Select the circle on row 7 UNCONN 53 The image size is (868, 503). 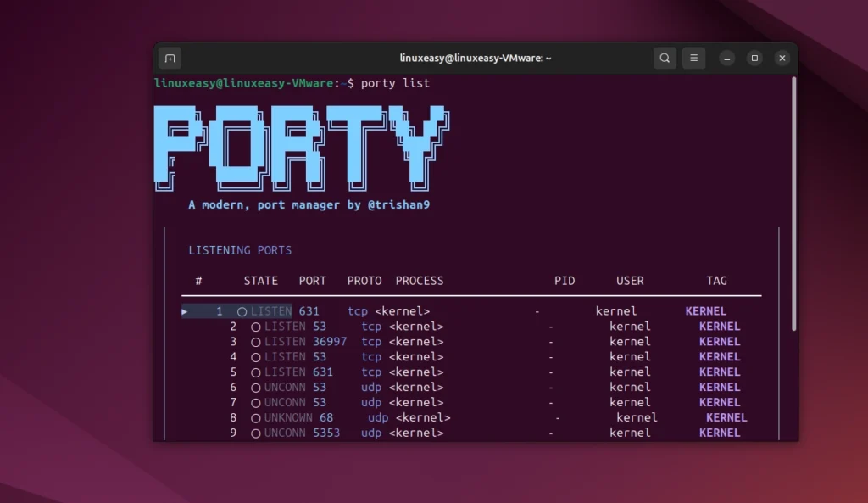[256, 402]
